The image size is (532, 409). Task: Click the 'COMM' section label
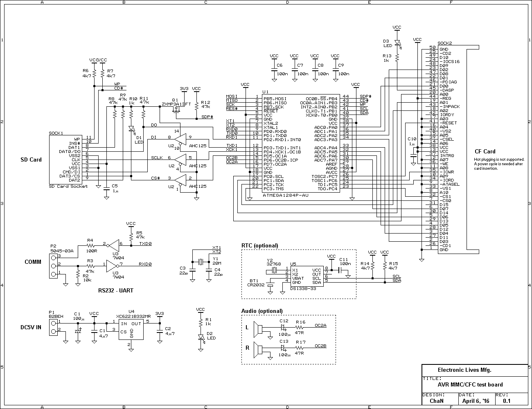click(33, 262)
